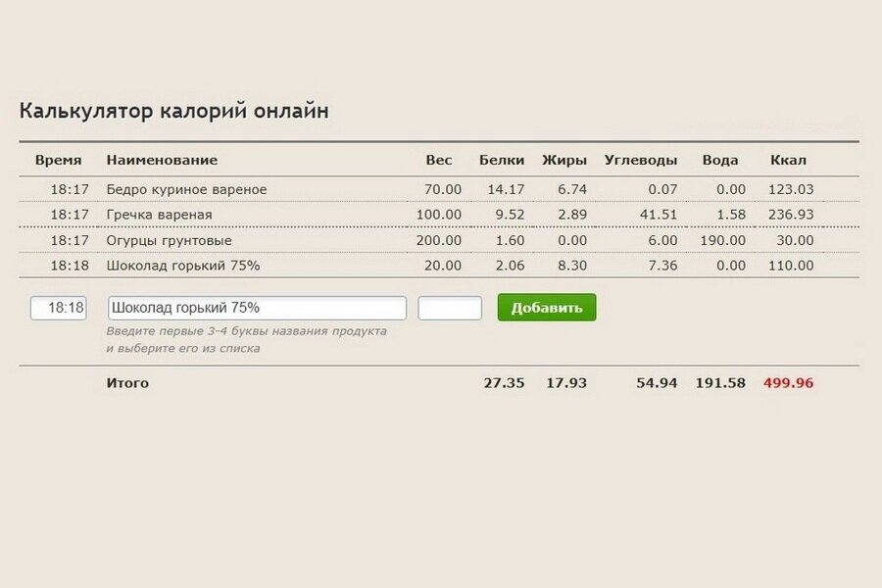
Task: Click the Вода column header
Action: coord(720,161)
